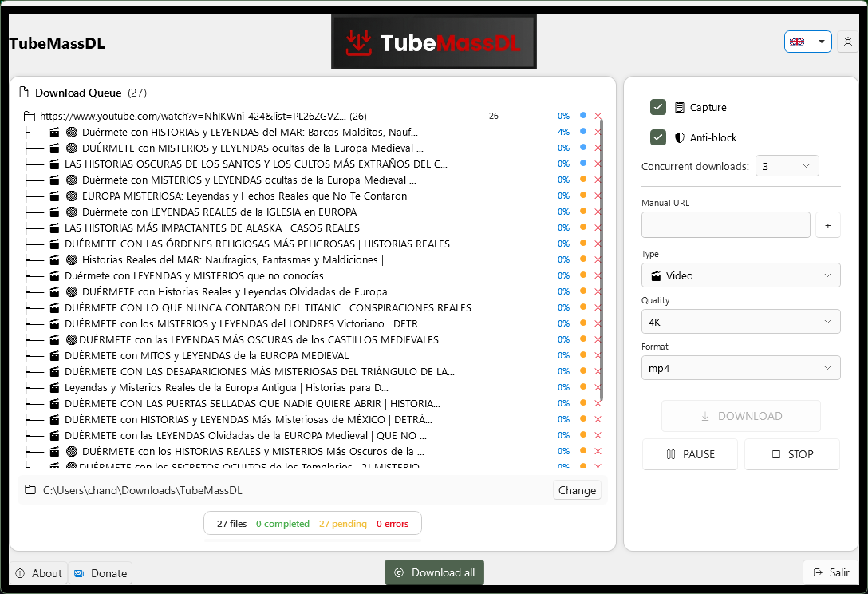Screen dimensions: 868x594
Task: Change the Format dropdown from mp4
Action: coord(740,368)
